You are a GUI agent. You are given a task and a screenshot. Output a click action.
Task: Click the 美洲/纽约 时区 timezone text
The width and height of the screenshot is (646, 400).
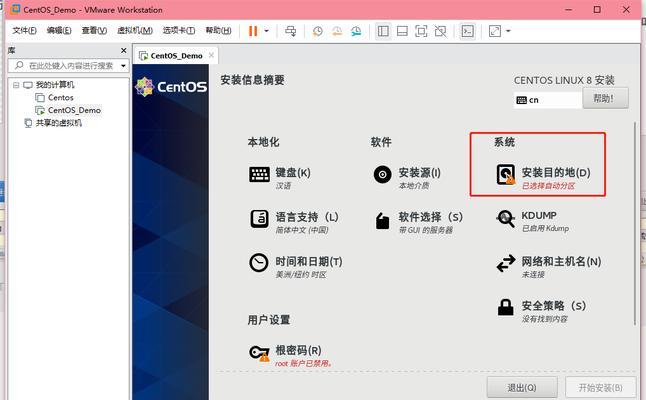(301, 275)
